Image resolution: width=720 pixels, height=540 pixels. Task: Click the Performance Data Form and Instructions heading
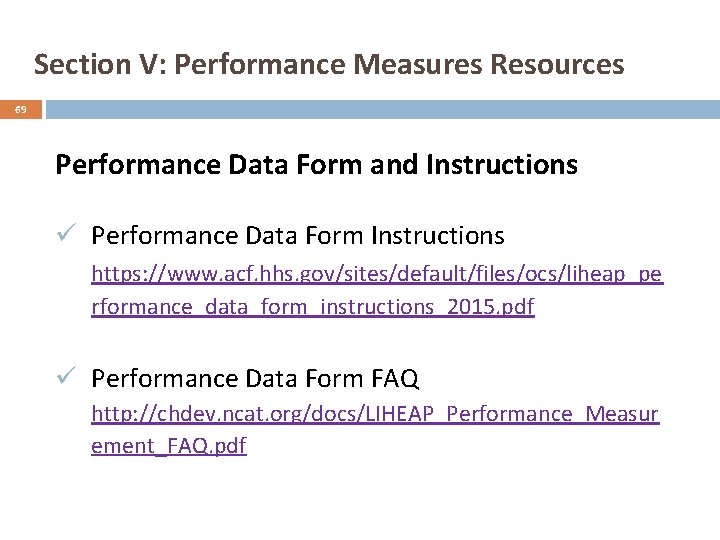(x=316, y=164)
